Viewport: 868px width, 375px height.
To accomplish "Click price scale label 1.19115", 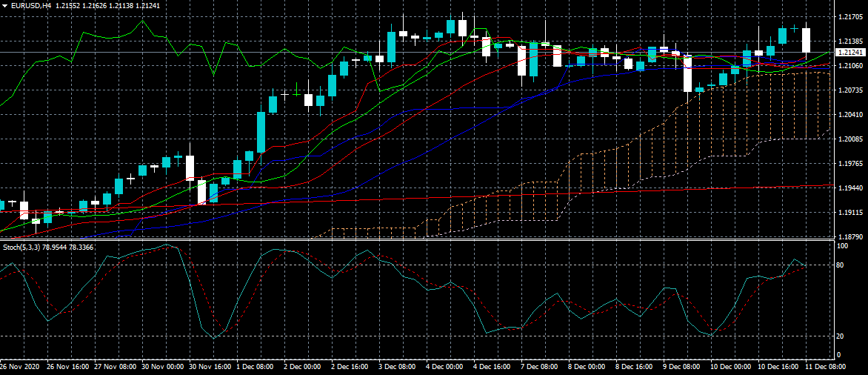I will pos(852,212).
